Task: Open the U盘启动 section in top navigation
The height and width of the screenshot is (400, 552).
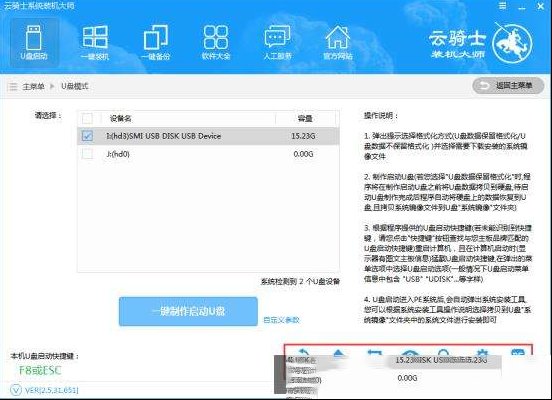Action: [34, 43]
